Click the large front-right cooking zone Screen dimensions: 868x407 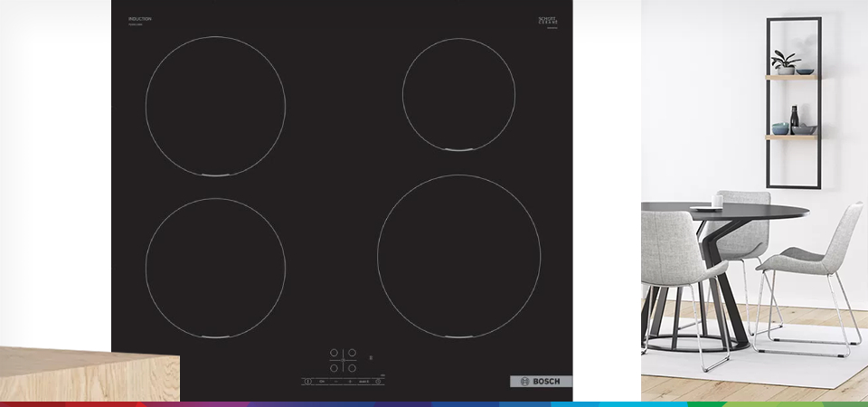458,256
